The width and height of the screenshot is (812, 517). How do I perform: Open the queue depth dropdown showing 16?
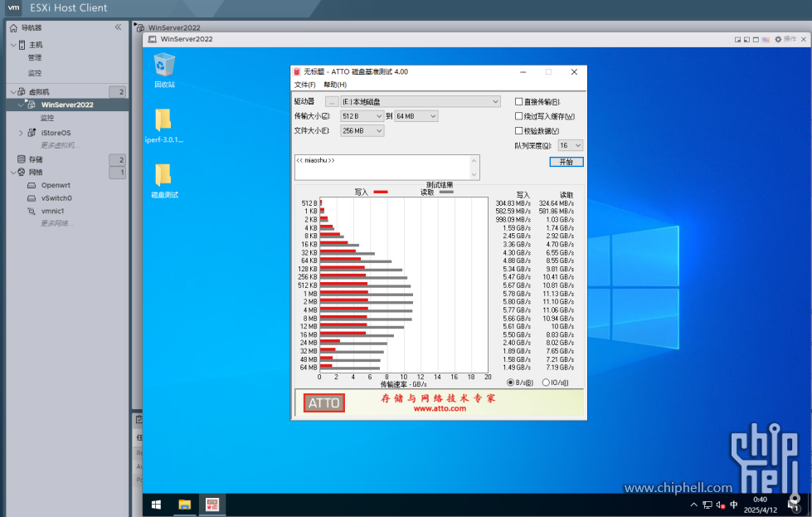tap(570, 145)
